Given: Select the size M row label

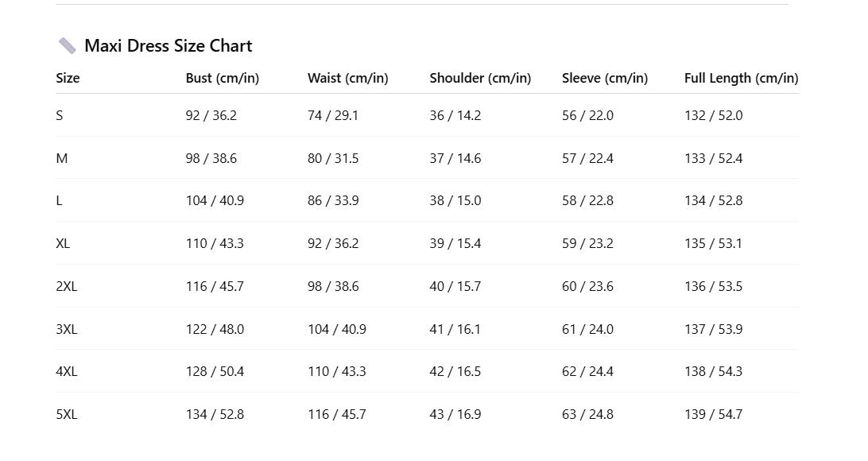Looking at the screenshot, I should click(62, 158).
